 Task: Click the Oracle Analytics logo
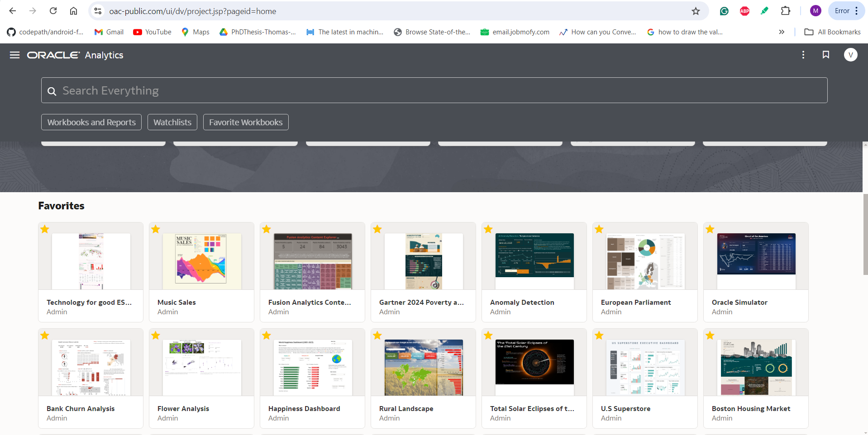[75, 55]
